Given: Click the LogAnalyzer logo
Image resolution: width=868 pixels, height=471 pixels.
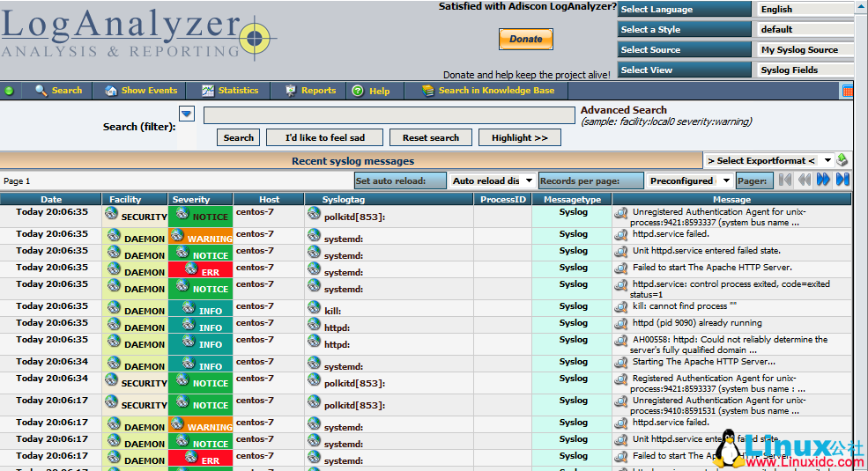Looking at the screenshot, I should 138,33.
